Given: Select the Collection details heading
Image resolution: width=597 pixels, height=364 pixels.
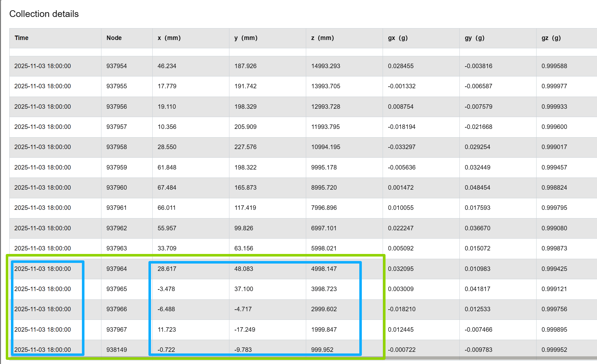Looking at the screenshot, I should tap(44, 14).
